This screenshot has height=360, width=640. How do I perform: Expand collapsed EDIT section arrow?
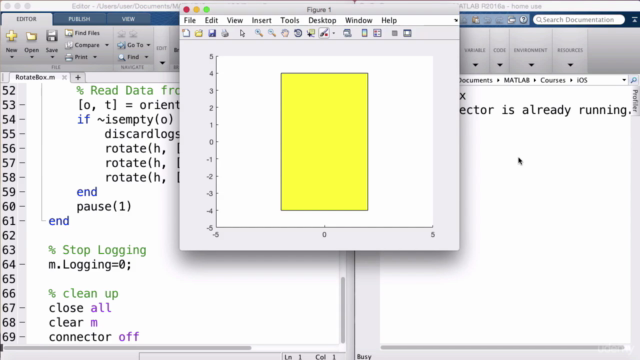tap(162, 63)
